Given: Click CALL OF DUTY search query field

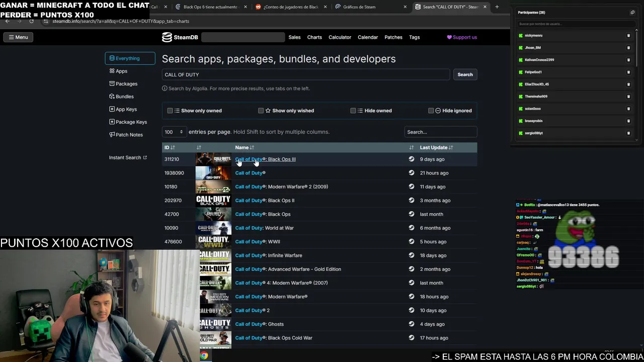Looking at the screenshot, I should click(x=305, y=74).
